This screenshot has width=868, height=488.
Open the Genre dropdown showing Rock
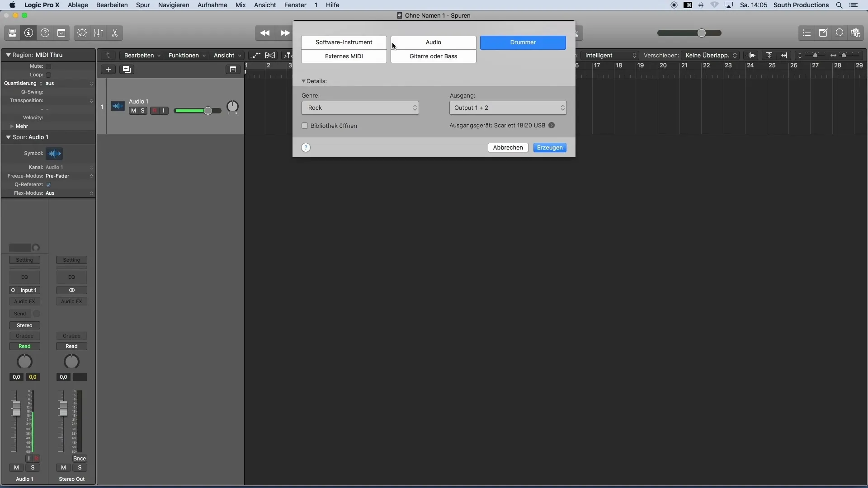coord(360,108)
